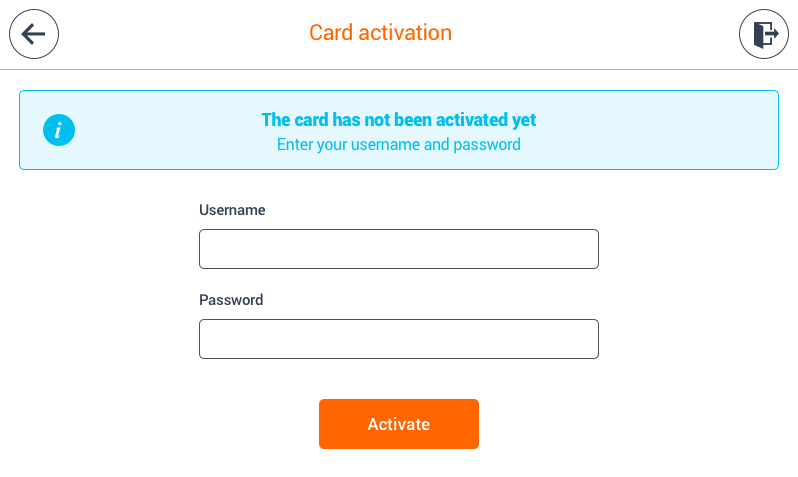Tap the italic i information symbol

pos(59,130)
